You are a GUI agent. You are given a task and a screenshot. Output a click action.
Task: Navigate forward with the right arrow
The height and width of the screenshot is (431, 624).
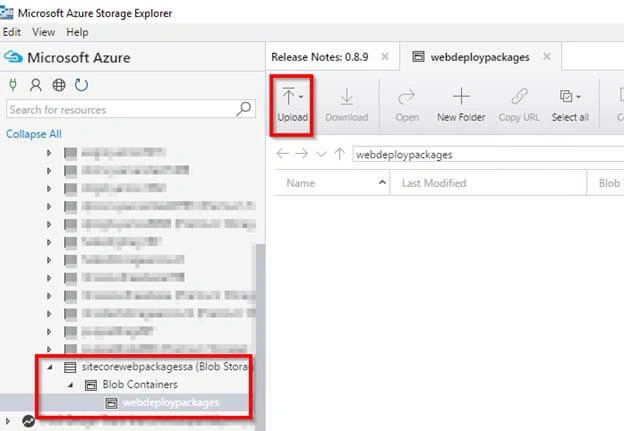(302, 154)
